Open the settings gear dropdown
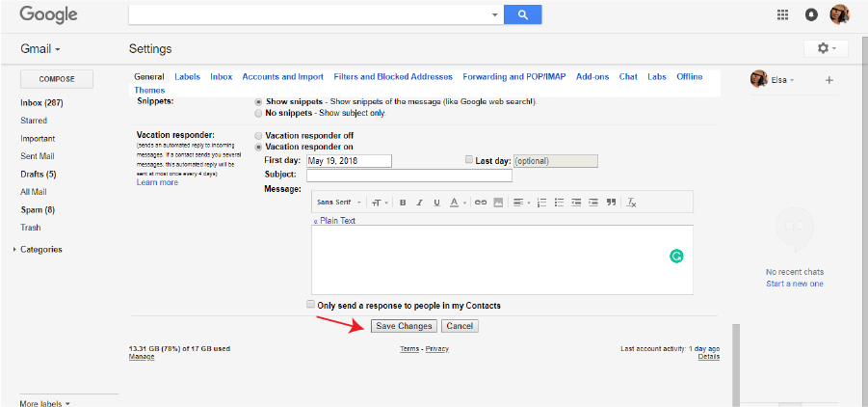Viewport: 868px width, 407px height. point(826,49)
